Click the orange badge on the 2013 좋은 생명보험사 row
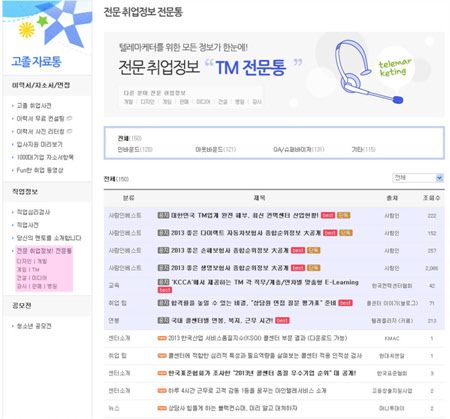 (x=314, y=268)
